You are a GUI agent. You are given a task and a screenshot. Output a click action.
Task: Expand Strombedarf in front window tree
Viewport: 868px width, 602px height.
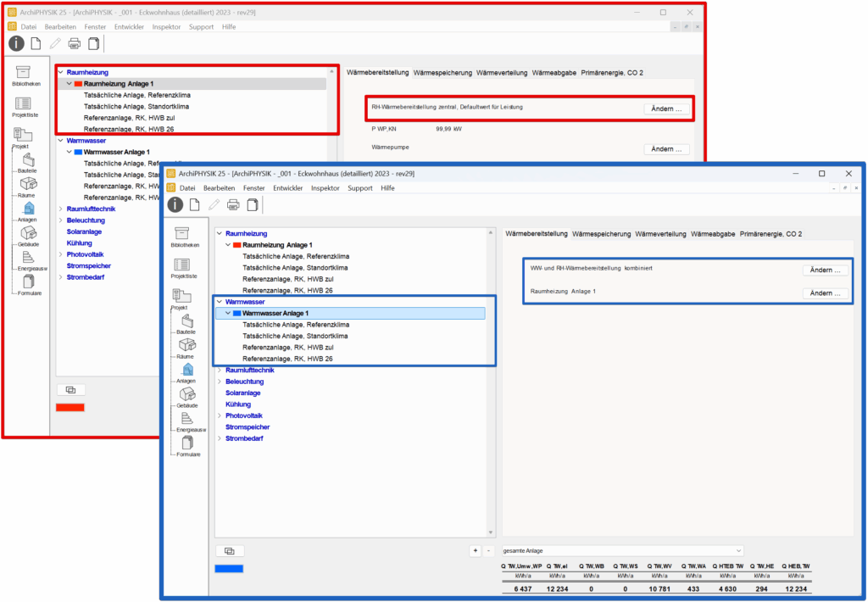[x=220, y=438]
